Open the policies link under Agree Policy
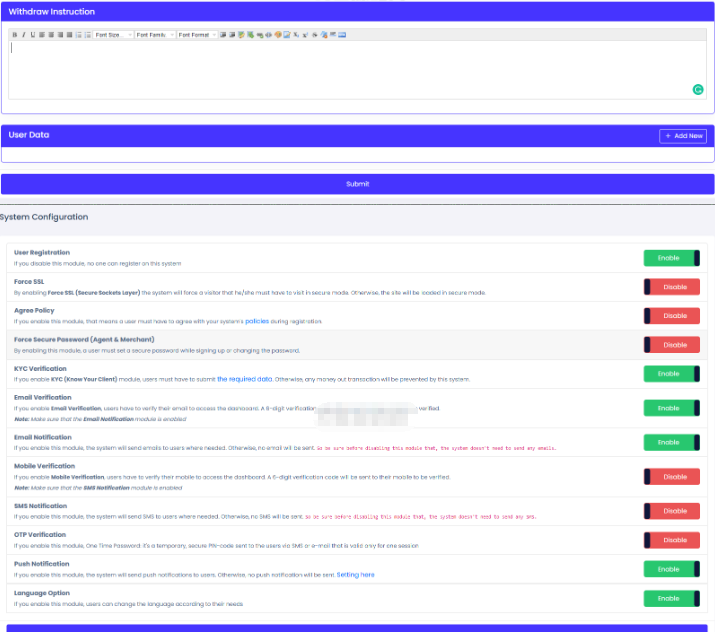Viewport: 715px width, 633px height. click(x=258, y=322)
